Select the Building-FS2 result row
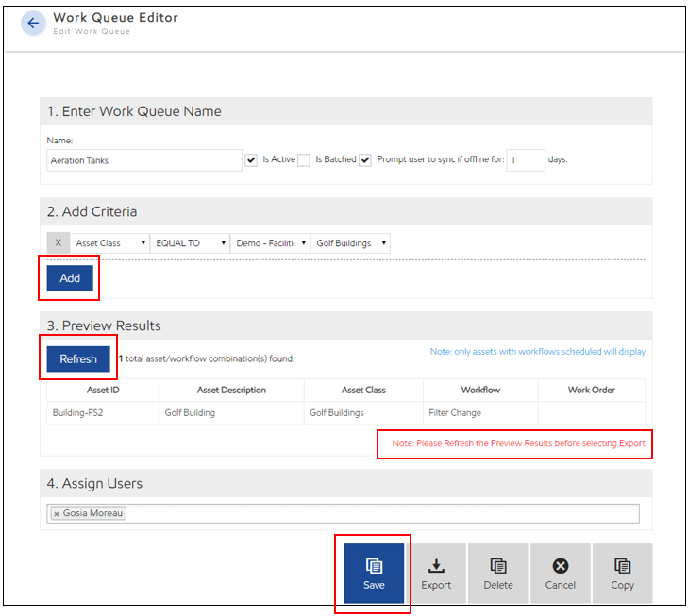 (x=103, y=412)
